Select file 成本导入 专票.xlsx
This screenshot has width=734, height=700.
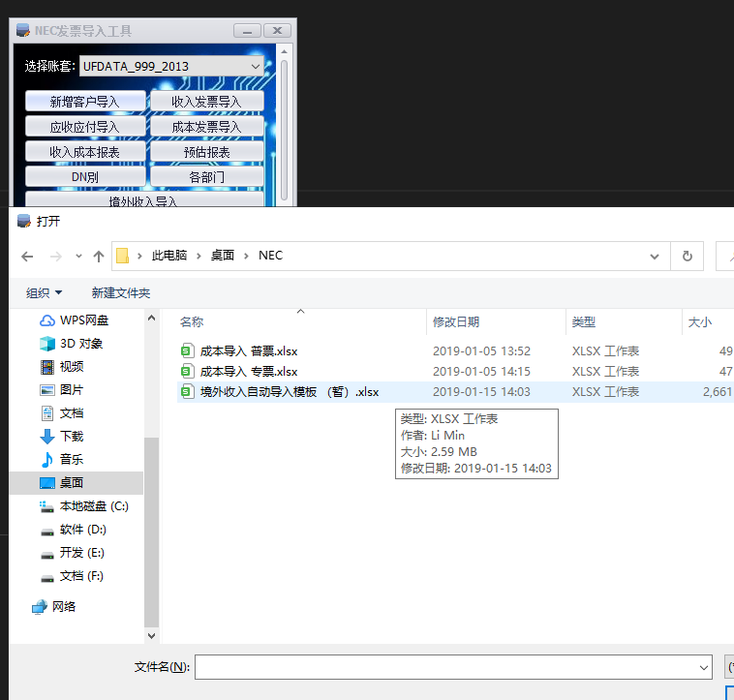point(249,372)
